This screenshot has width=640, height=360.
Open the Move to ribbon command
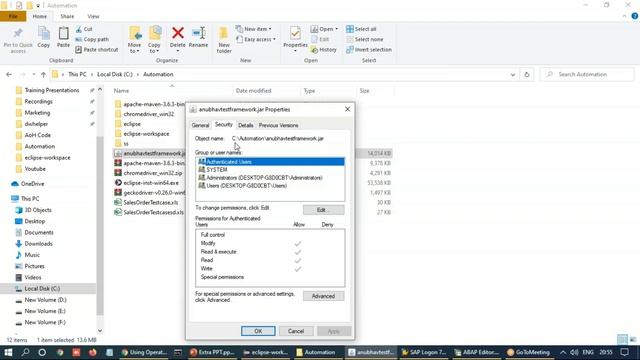click(x=135, y=40)
